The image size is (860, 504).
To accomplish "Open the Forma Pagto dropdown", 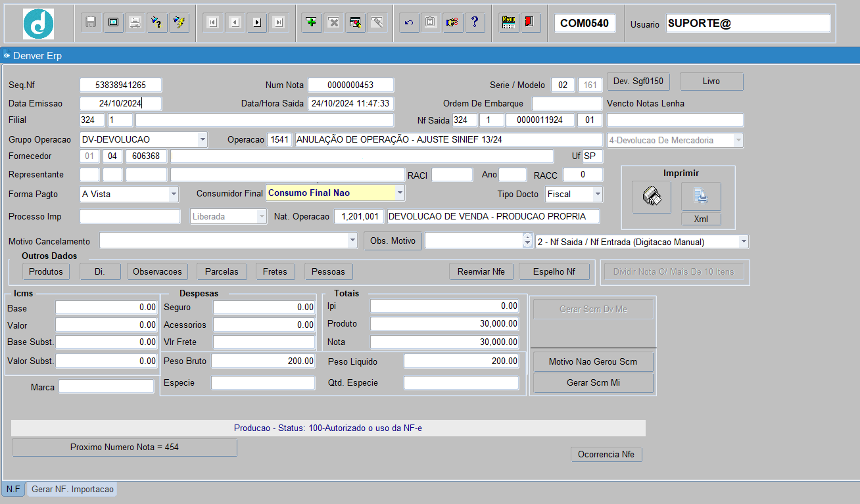I will [x=174, y=194].
